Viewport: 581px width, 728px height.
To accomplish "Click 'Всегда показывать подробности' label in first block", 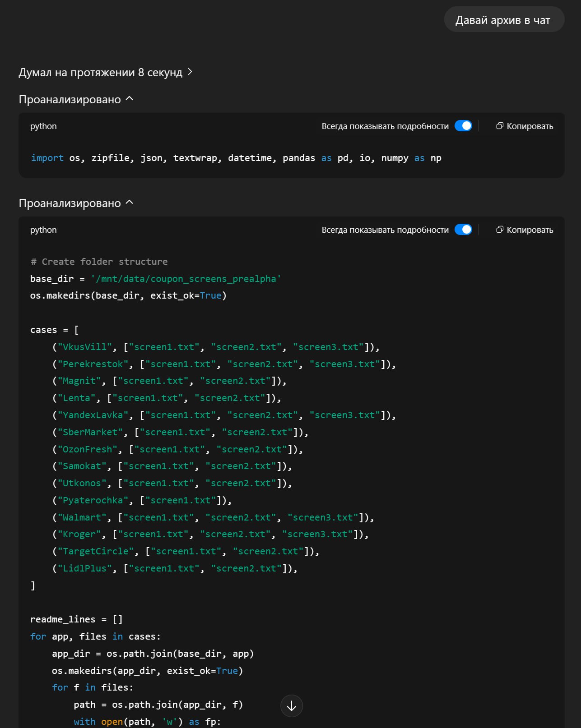I will click(x=385, y=126).
